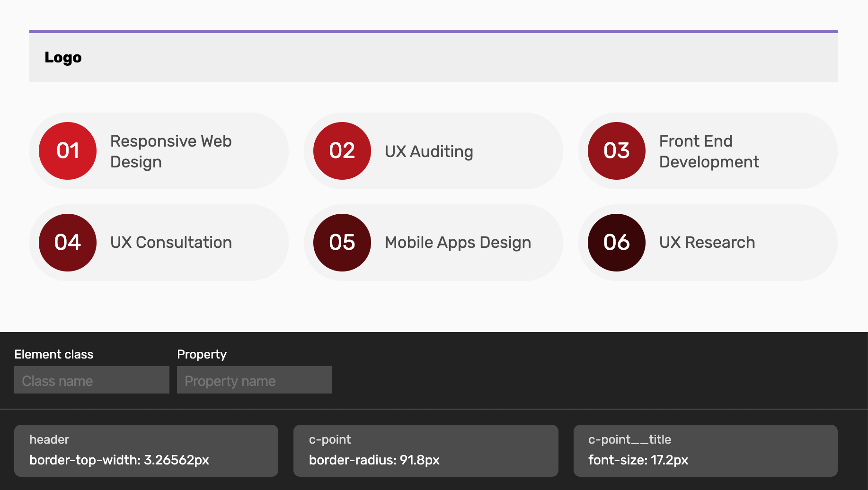Open the UX Consultation item
The height and width of the screenshot is (490, 868).
click(171, 243)
